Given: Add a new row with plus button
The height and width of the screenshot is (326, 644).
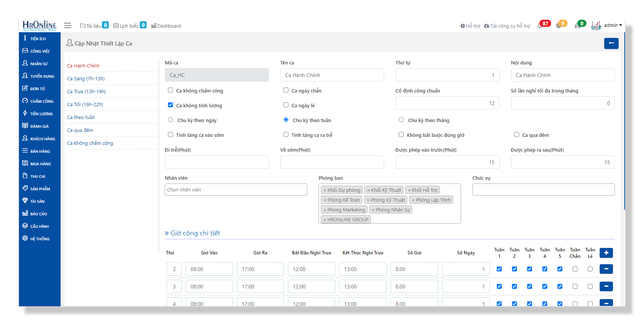Looking at the screenshot, I should (606, 253).
